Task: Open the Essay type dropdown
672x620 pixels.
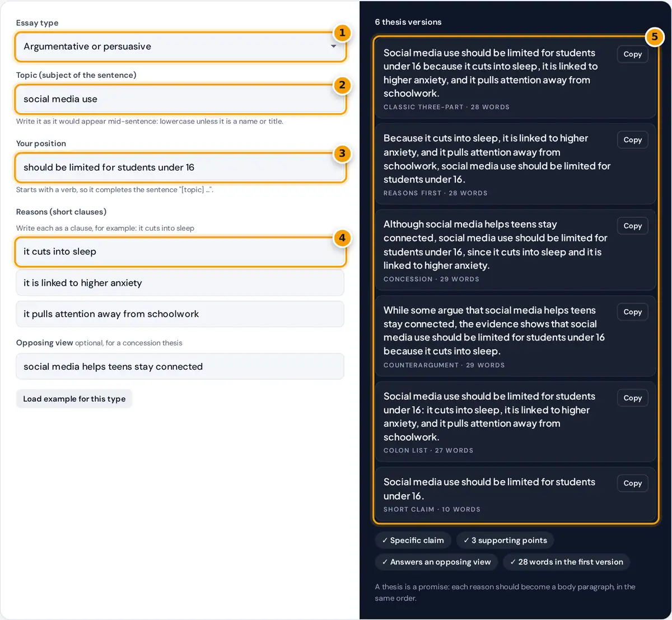Action: click(180, 46)
